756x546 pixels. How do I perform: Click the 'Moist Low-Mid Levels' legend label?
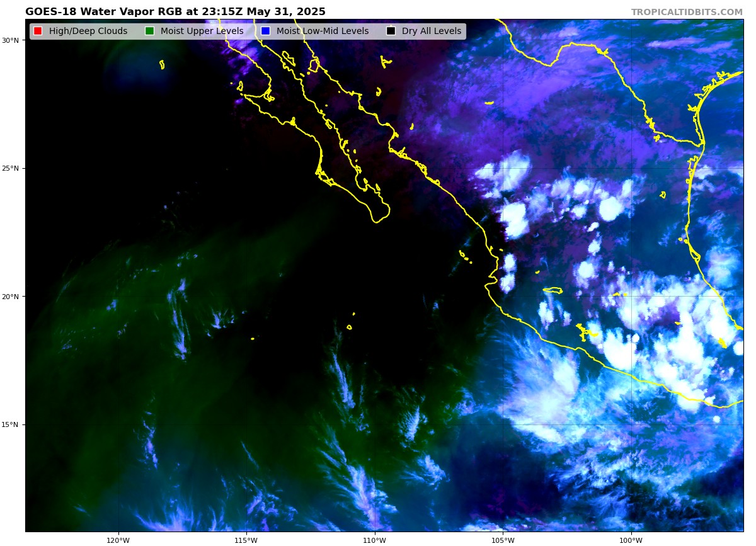tap(323, 31)
